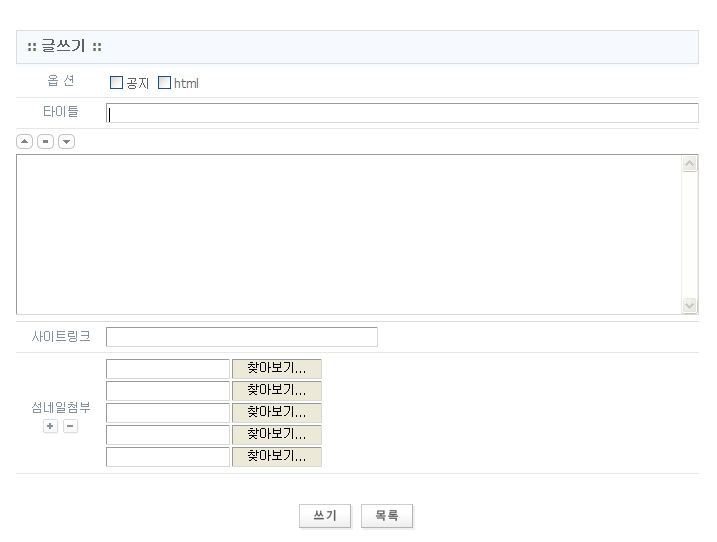Focus the 타이틀 title input field

402,113
